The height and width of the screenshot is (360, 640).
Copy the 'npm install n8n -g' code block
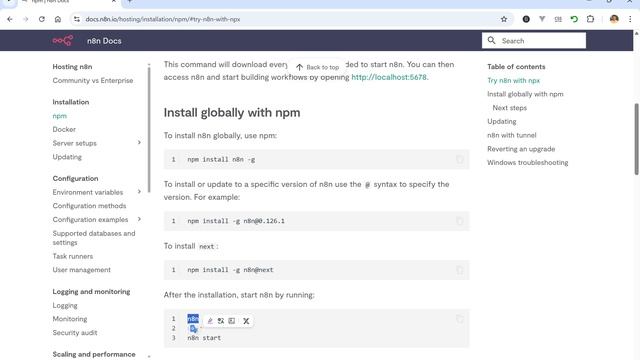click(x=460, y=160)
